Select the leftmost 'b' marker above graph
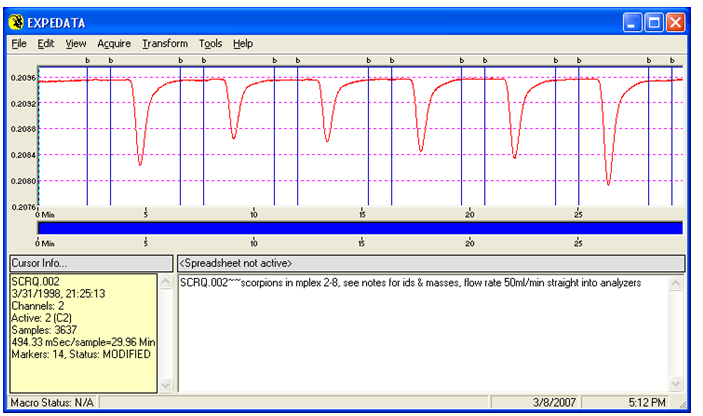The width and height of the screenshot is (703, 416). pyautogui.click(x=87, y=61)
